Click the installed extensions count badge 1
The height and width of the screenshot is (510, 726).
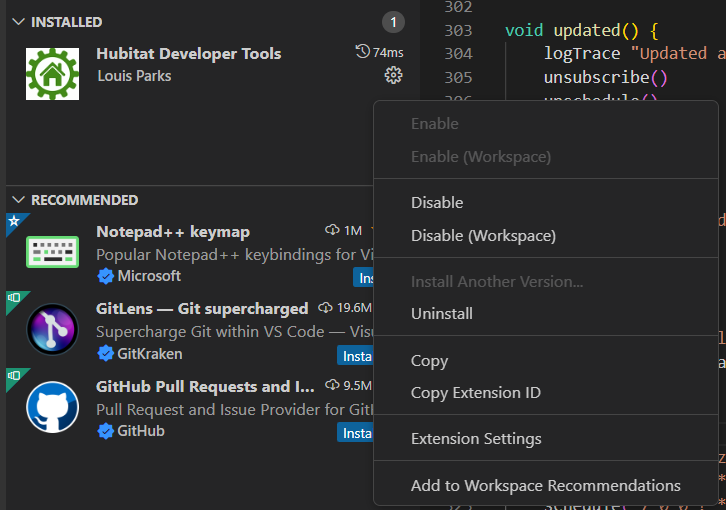tap(393, 22)
